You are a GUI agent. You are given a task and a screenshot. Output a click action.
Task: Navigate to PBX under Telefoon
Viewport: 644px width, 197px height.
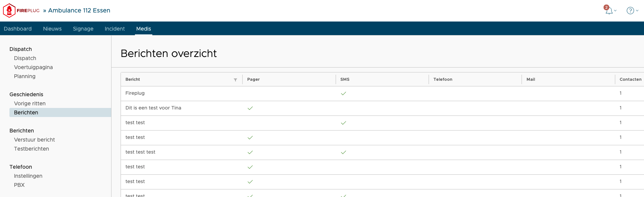[19, 185]
